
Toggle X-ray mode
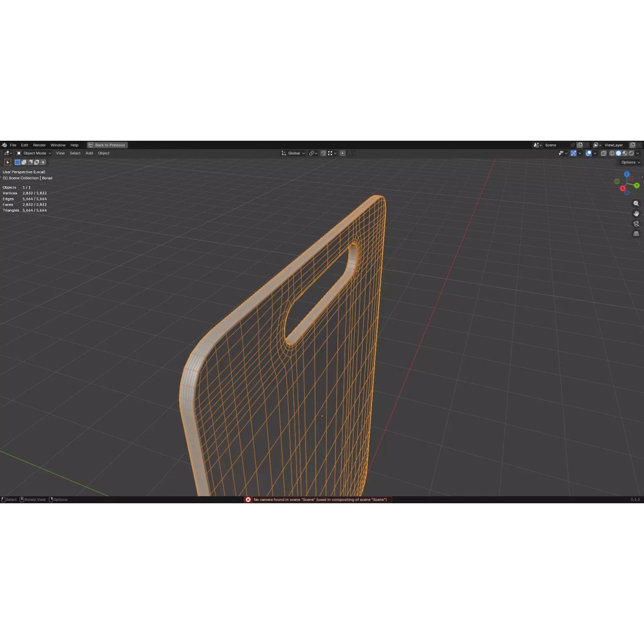[x=603, y=153]
